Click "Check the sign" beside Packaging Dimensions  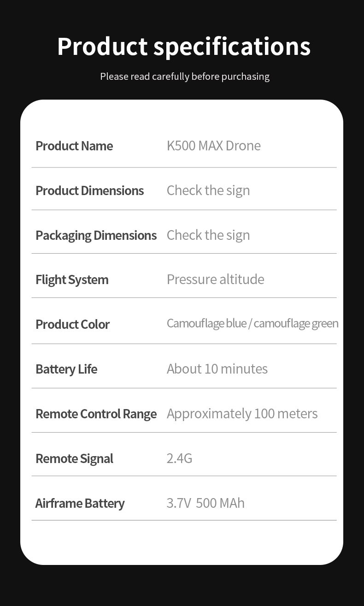208,235
